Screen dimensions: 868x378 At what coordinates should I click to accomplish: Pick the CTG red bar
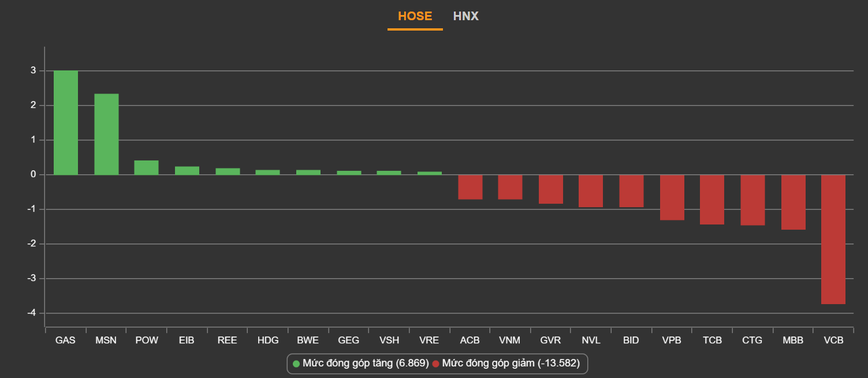[752, 200]
